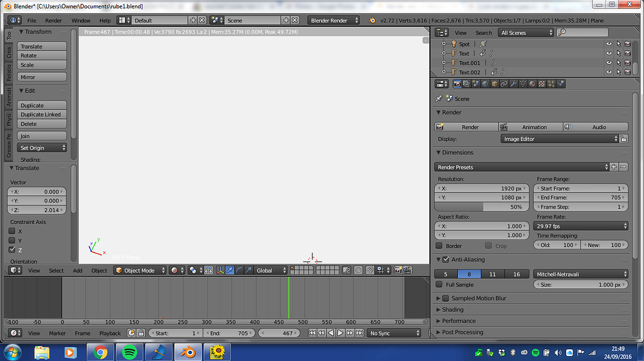Click the OpenGL render image camera icon
Screen dimensions: 644x361
pyautogui.click(x=398, y=270)
